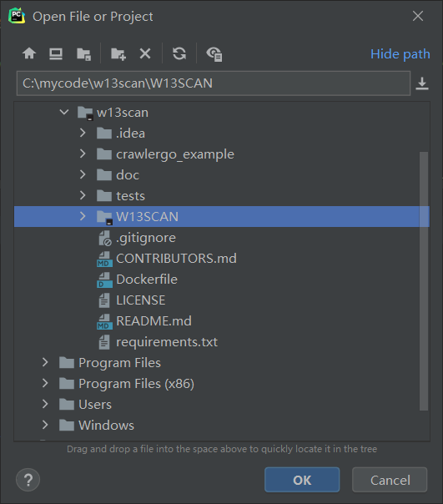Click the crawlergo_example folder icon
Image resolution: width=443 pixels, height=504 pixels.
(x=104, y=154)
